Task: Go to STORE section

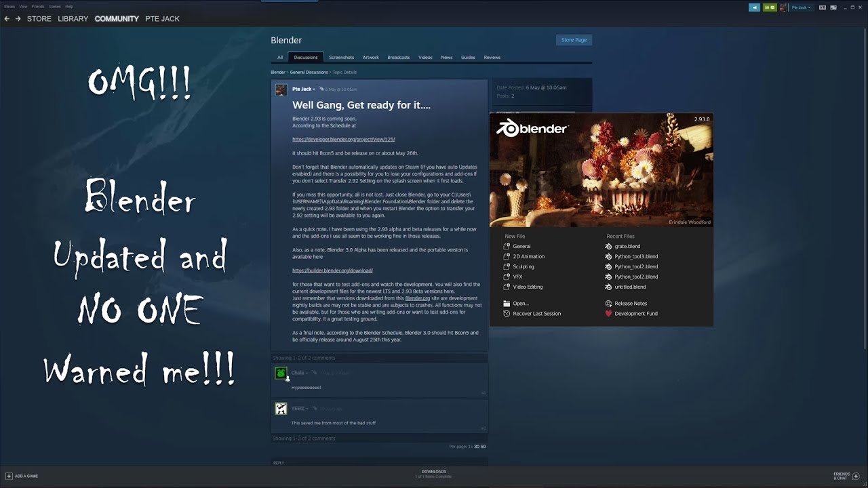Action: tap(39, 19)
